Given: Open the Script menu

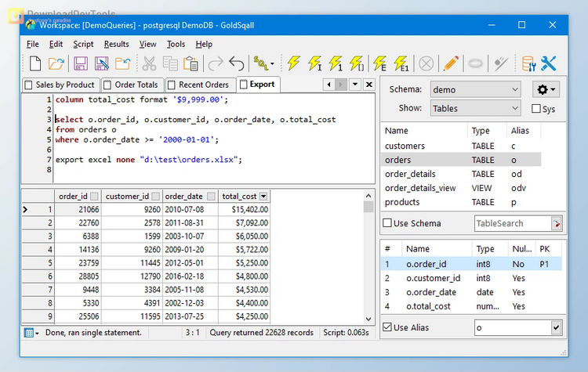Looking at the screenshot, I should tap(83, 44).
